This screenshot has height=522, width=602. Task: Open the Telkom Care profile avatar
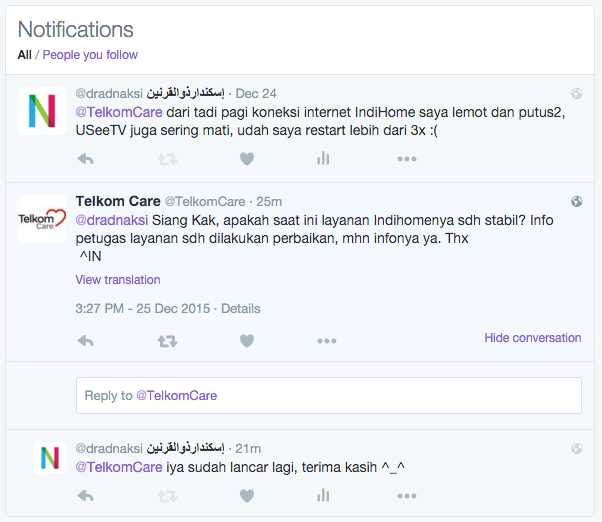42,219
